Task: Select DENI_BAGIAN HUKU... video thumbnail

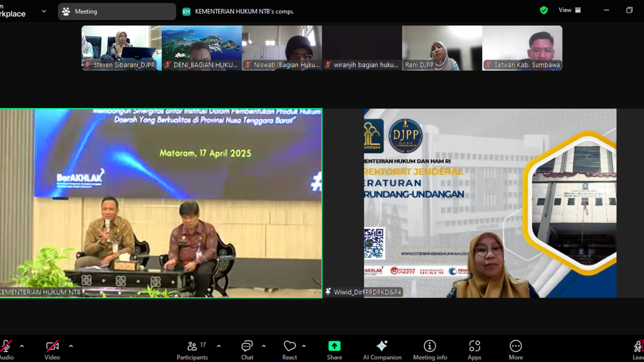Action: (x=202, y=48)
